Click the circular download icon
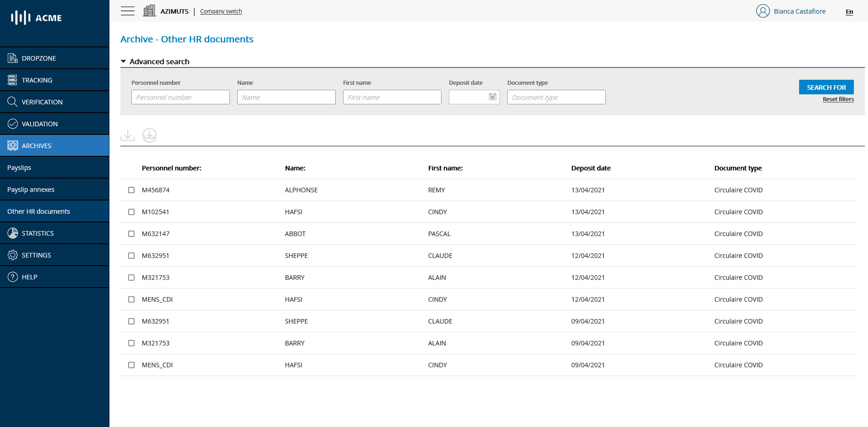868x427 pixels. click(150, 135)
